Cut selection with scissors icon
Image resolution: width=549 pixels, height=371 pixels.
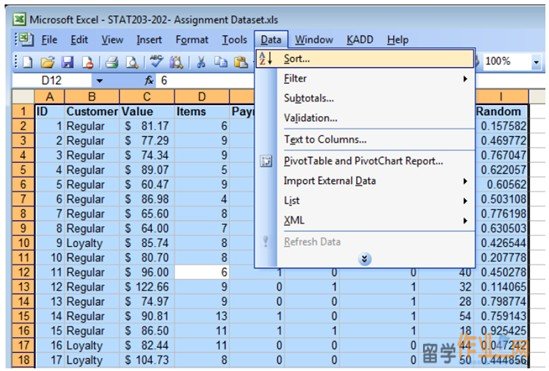(x=201, y=62)
